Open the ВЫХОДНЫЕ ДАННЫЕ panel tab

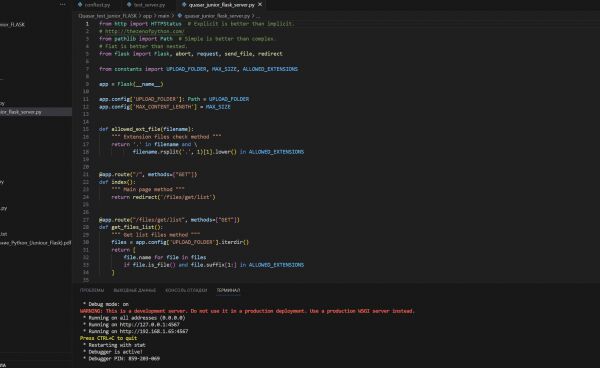click(135, 290)
